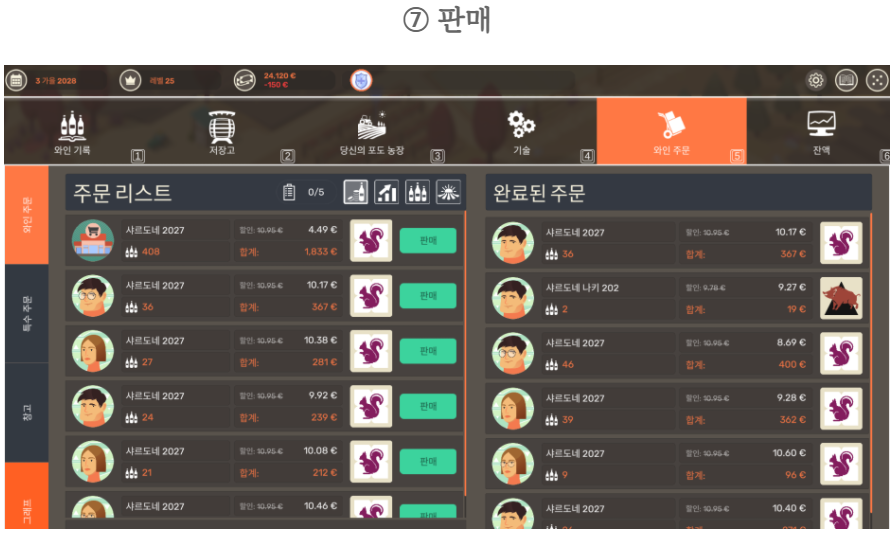Click the sunburst filter icon
894x535 pixels.
coord(448,192)
